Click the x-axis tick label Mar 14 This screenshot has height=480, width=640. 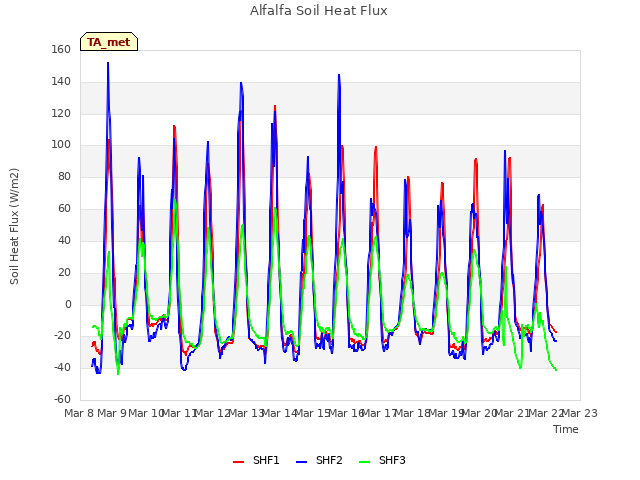279,413
